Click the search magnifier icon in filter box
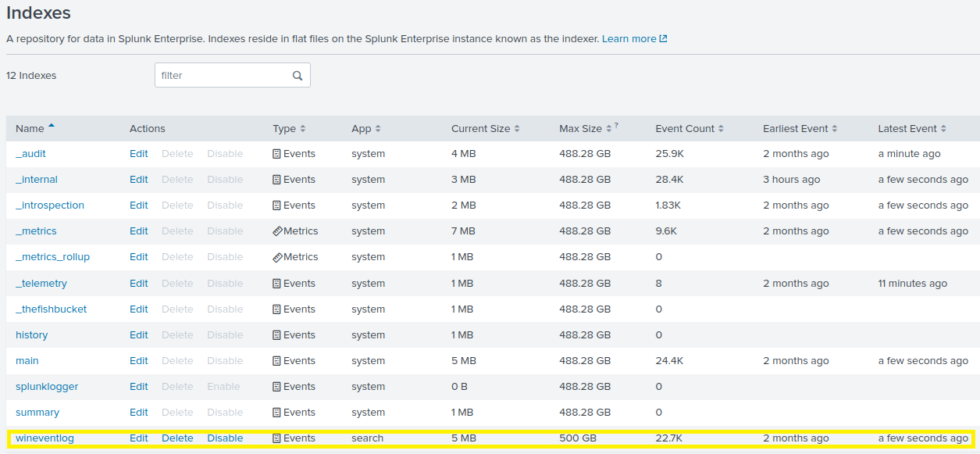Screen dimensions: 980x454 click(298, 76)
